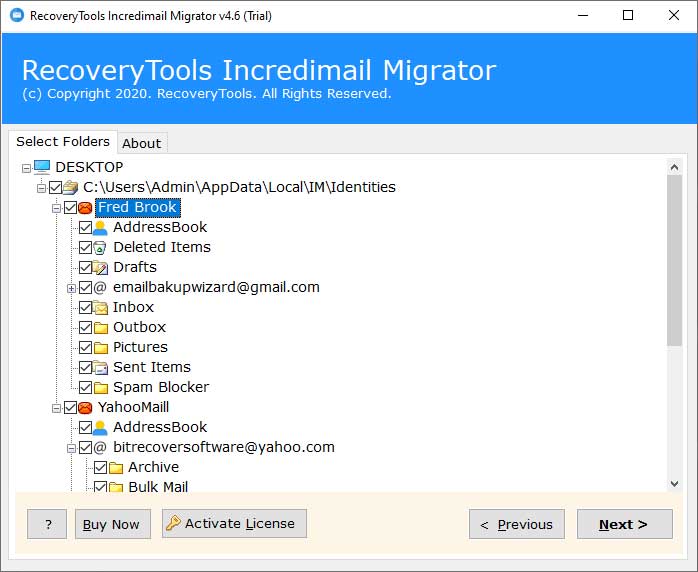Proceed with the Next button

(625, 524)
